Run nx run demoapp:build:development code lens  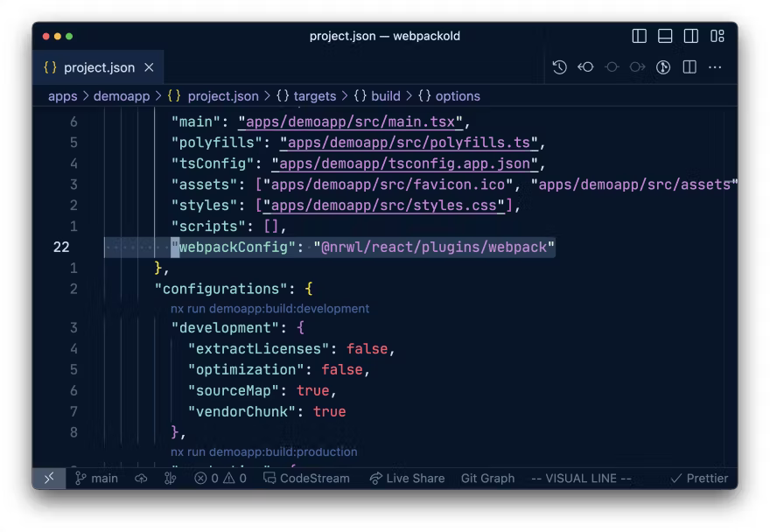point(269,308)
